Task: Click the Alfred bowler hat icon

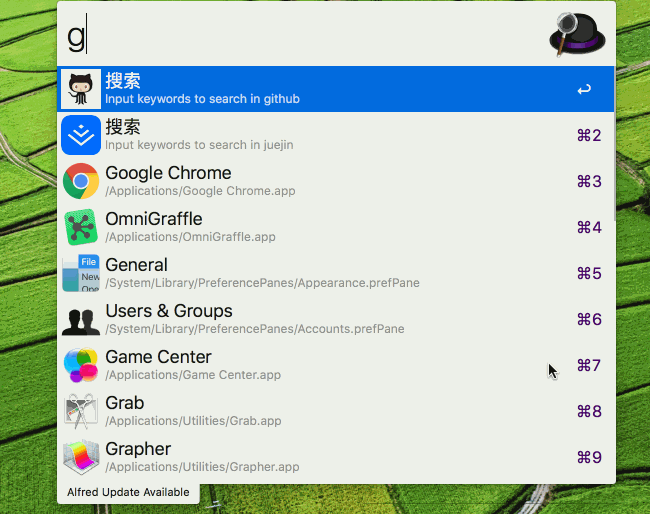Action: coord(577,34)
